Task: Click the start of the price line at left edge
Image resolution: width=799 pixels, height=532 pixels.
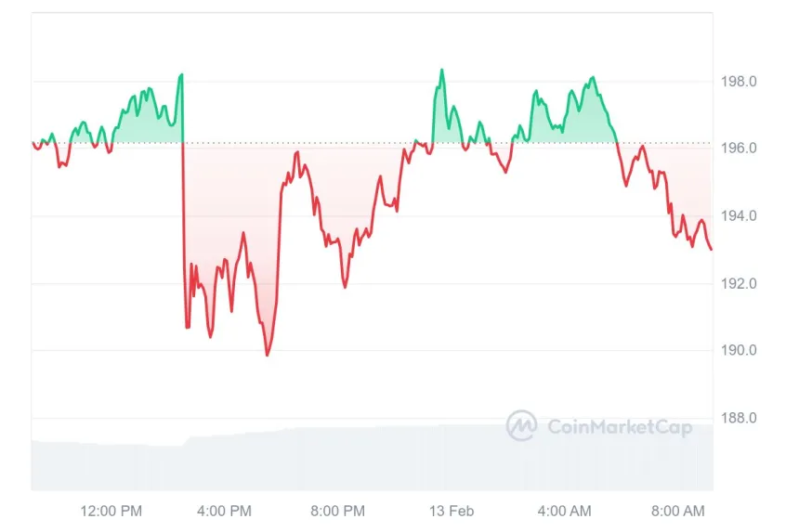Action: (x=33, y=143)
